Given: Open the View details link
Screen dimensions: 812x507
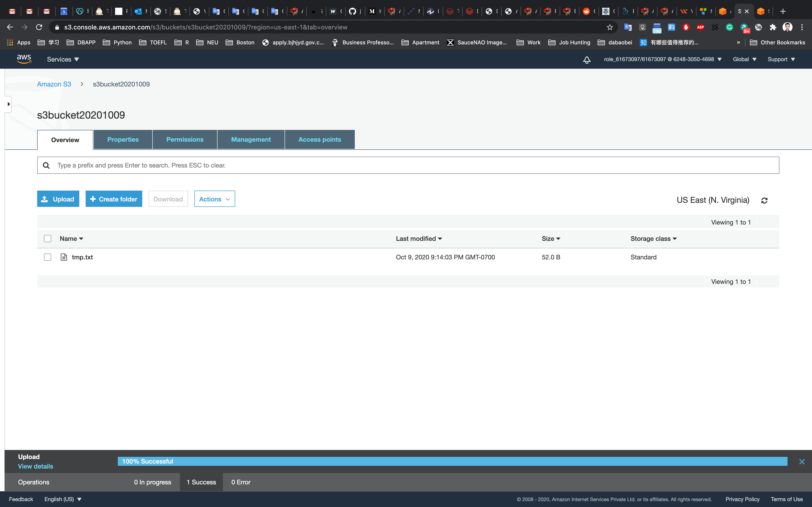Looking at the screenshot, I should tap(36, 466).
